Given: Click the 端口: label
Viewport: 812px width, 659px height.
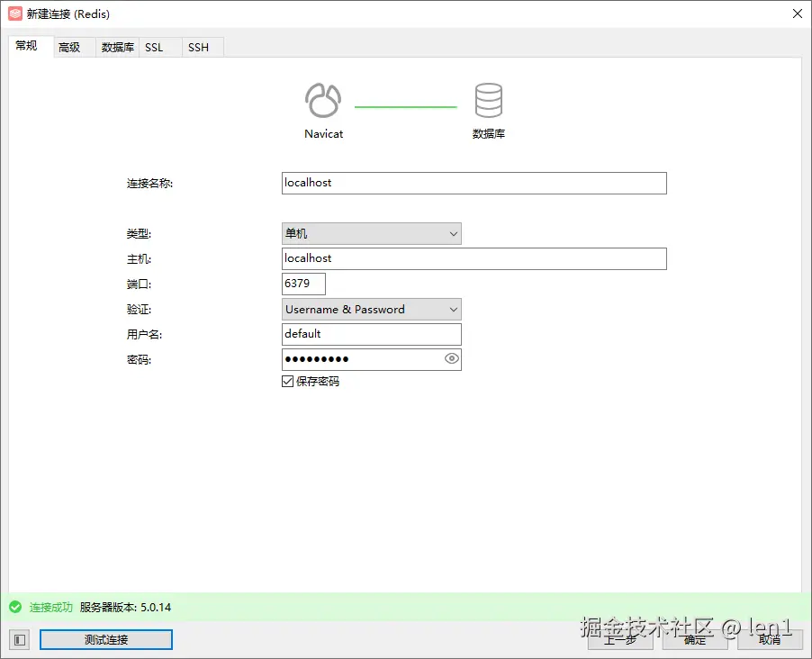Looking at the screenshot, I should click(139, 284).
